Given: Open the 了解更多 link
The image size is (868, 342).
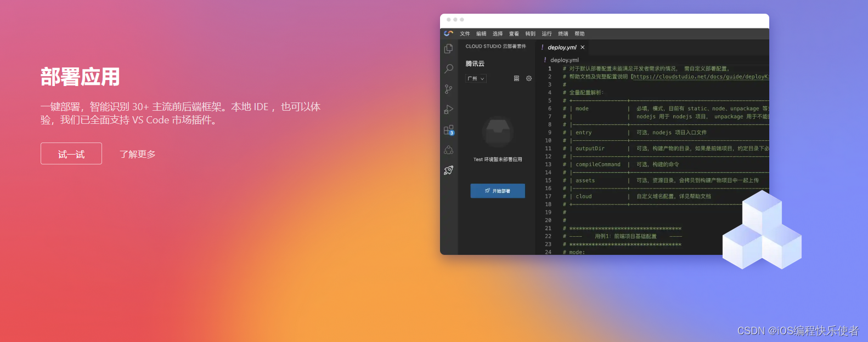Looking at the screenshot, I should (138, 154).
